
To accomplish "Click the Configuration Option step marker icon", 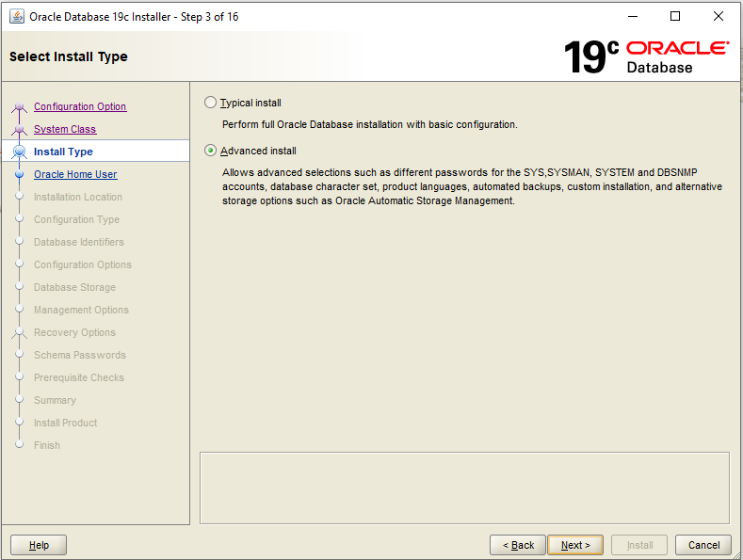I will [x=19, y=107].
